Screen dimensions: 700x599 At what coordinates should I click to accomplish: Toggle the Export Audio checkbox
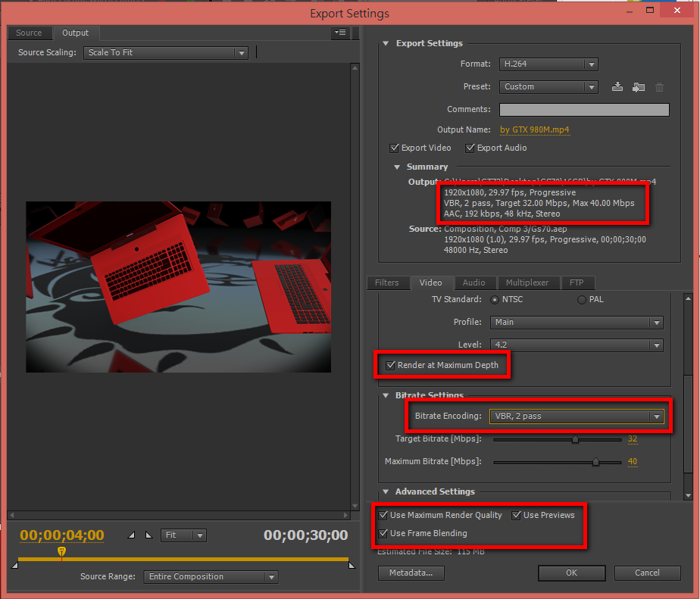470,148
